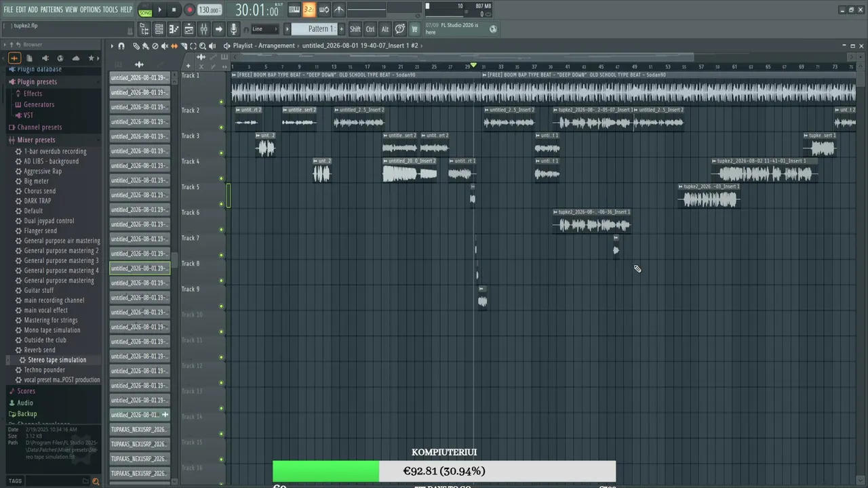Mute Track 2 with its green light

point(221,127)
